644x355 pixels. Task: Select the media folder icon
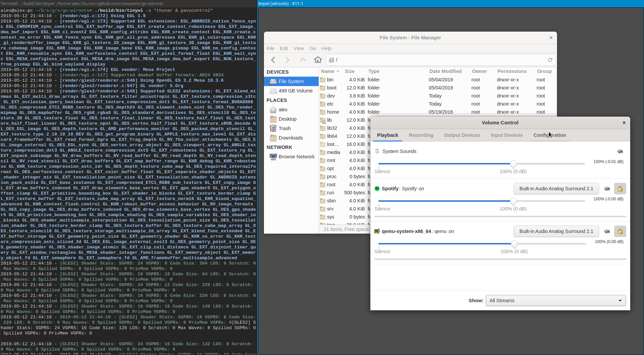pos(323,152)
